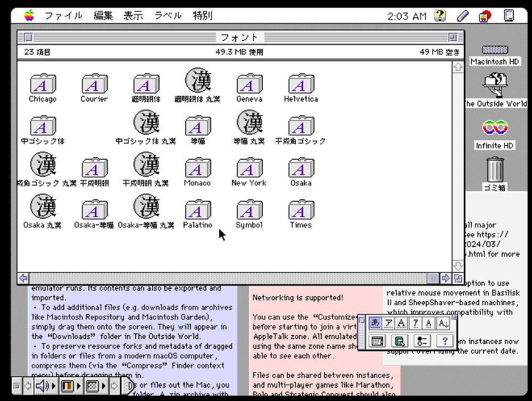Image resolution: width=532 pixels, height=401 pixels.
Task: Click Control Strip left scroll arrow
Action: (28, 386)
